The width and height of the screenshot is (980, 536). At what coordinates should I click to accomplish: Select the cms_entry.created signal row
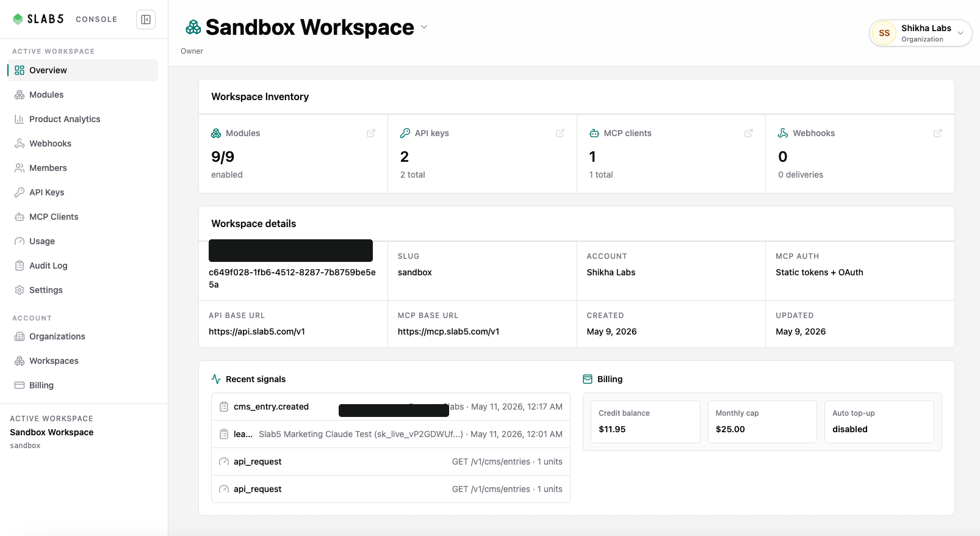pyautogui.click(x=391, y=407)
